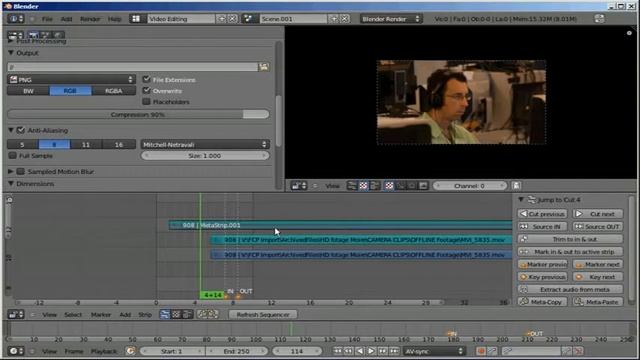Switch sequencer to Sequencer view icon
This screenshot has width=640, height=360.
(164, 314)
